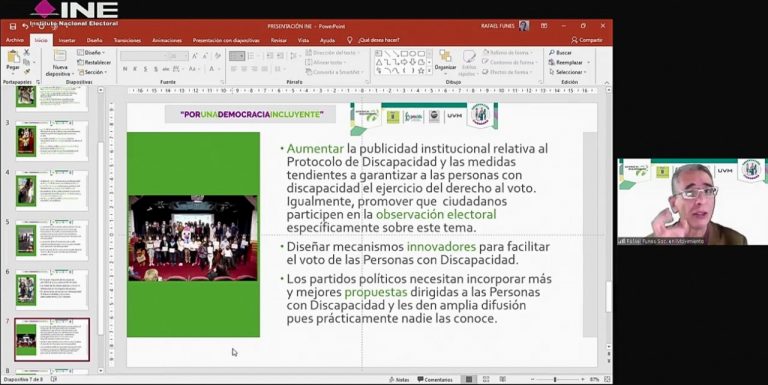Viewport: 768px width, 385px height.
Task: Use the Format Painter brush icon
Action: tap(27, 72)
